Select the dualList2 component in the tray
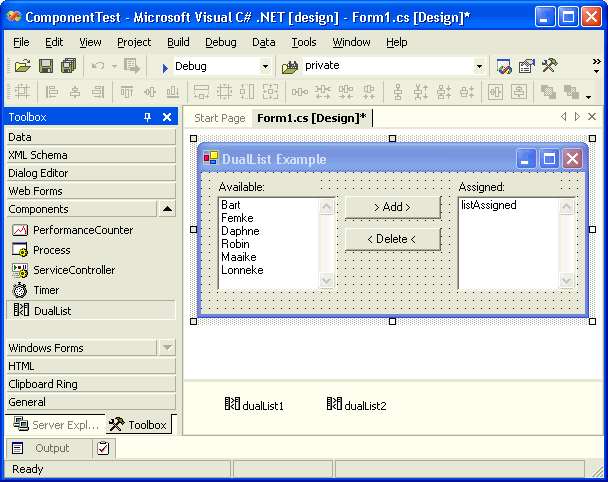608x482 pixels. tap(357, 405)
